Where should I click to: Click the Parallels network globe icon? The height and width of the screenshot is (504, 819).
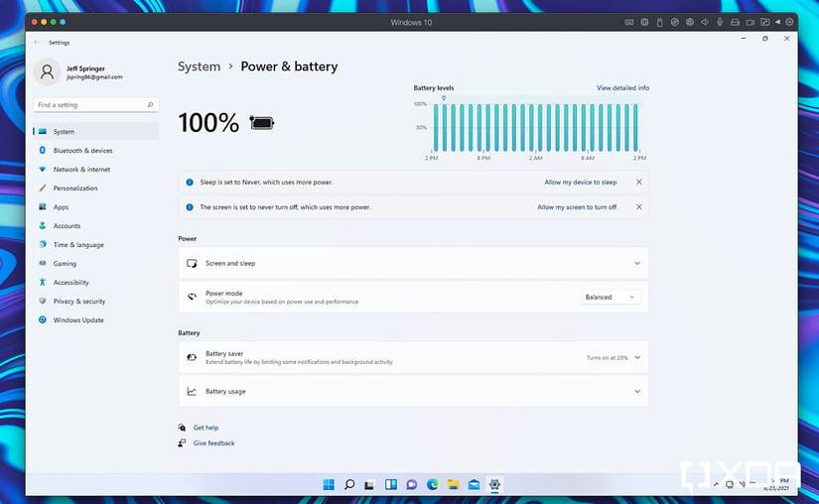click(690, 22)
